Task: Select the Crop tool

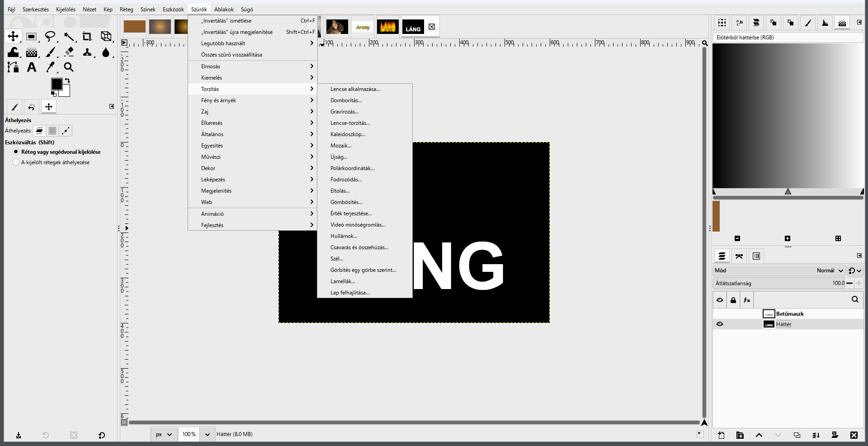Action: click(x=87, y=37)
